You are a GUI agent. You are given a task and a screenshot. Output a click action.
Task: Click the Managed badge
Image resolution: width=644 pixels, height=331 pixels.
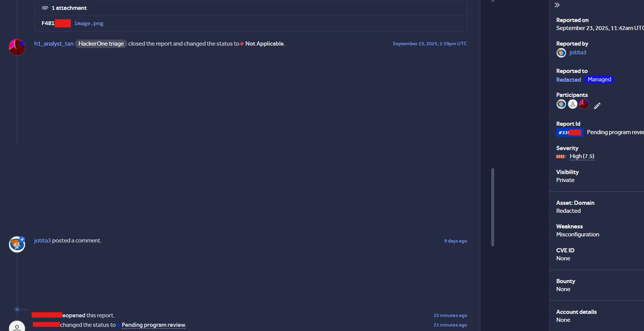[x=599, y=80]
